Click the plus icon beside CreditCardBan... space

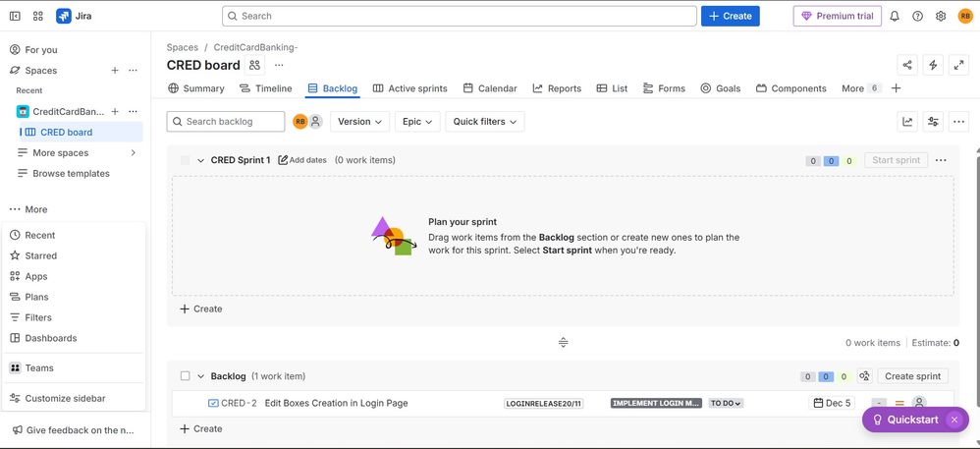(x=115, y=111)
